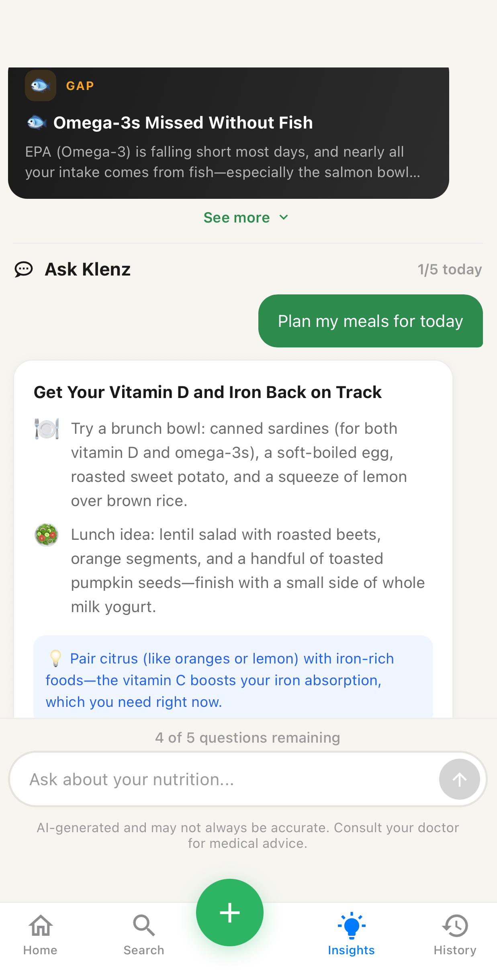Tap the fish avatar on the GAP card
This screenshot has width=497, height=980.
click(x=40, y=85)
